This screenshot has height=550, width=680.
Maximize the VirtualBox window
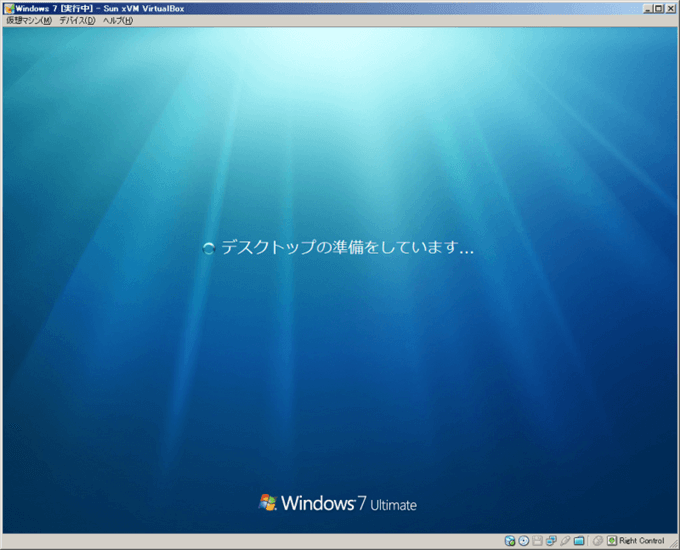[x=659, y=7]
